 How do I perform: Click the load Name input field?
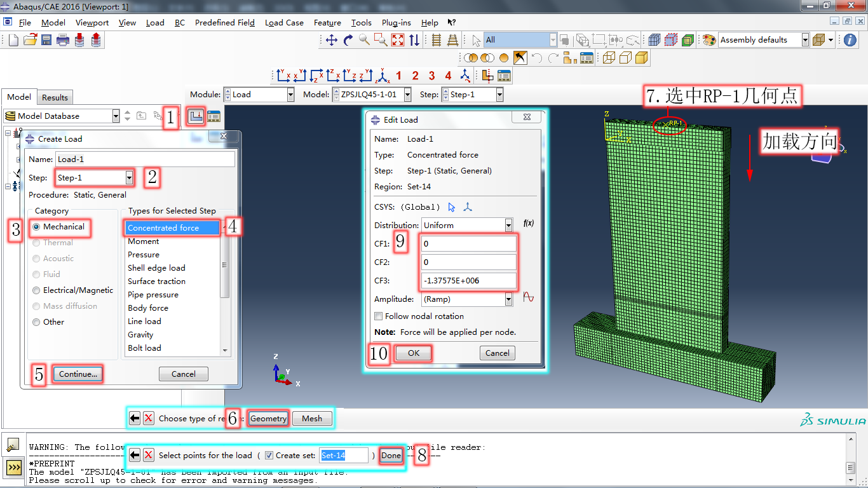[145, 159]
